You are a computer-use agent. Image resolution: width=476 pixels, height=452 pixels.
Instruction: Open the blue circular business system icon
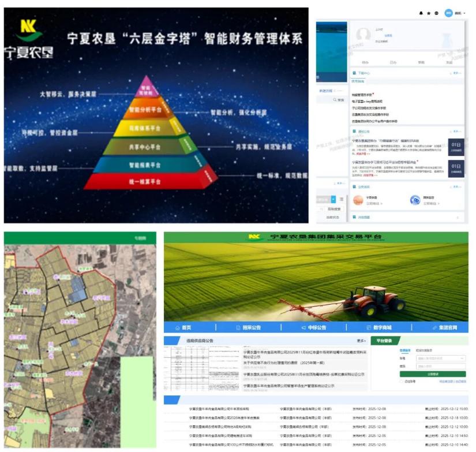point(415,200)
